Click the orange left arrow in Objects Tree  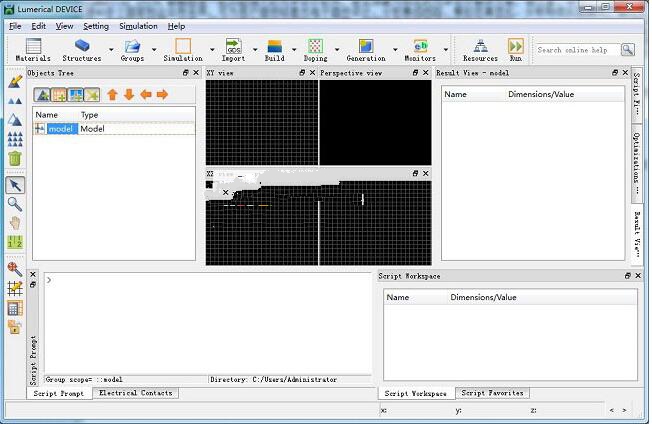point(146,95)
